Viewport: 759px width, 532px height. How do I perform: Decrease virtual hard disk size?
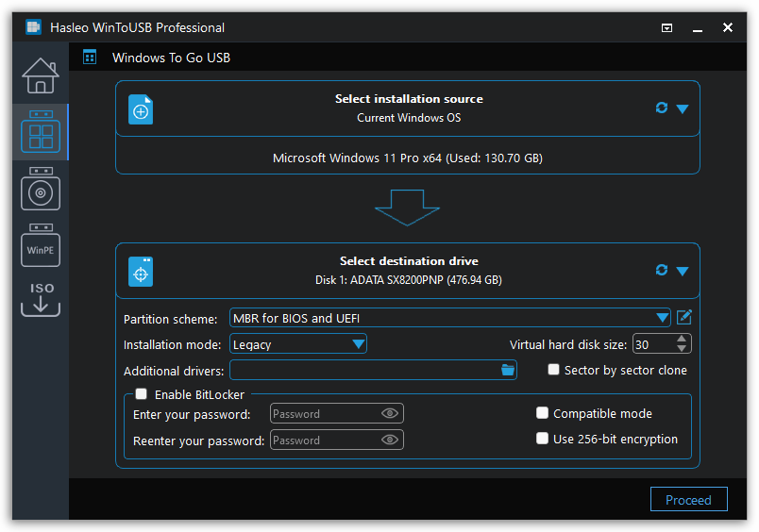[682, 348]
